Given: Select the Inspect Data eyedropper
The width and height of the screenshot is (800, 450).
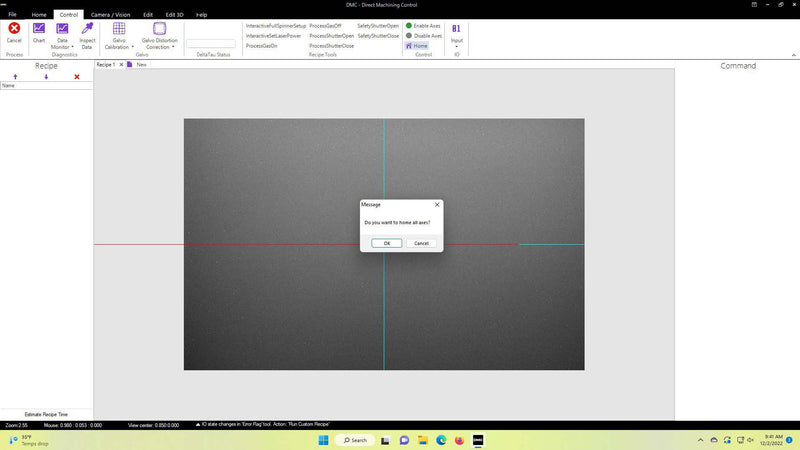Looking at the screenshot, I should pyautogui.click(x=87, y=28).
